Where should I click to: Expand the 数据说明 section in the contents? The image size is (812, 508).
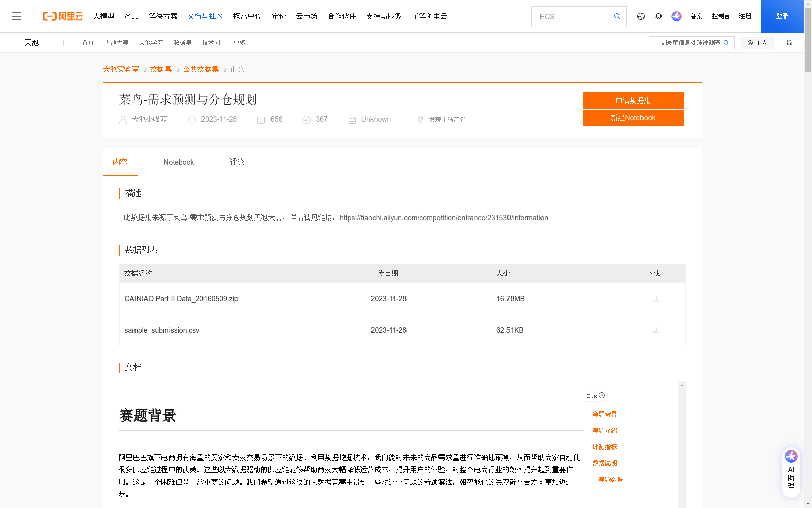coord(604,463)
